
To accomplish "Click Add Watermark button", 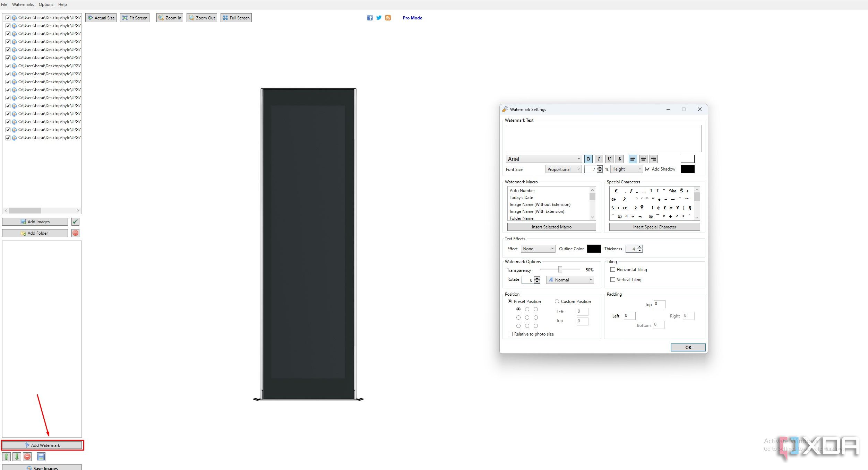I will [42, 445].
